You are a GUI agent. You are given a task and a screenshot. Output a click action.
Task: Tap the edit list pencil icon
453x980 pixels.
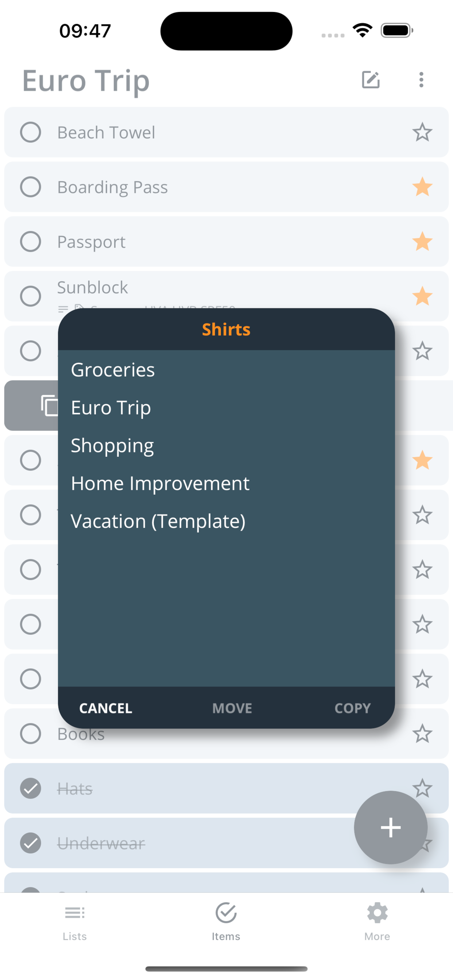(x=371, y=80)
